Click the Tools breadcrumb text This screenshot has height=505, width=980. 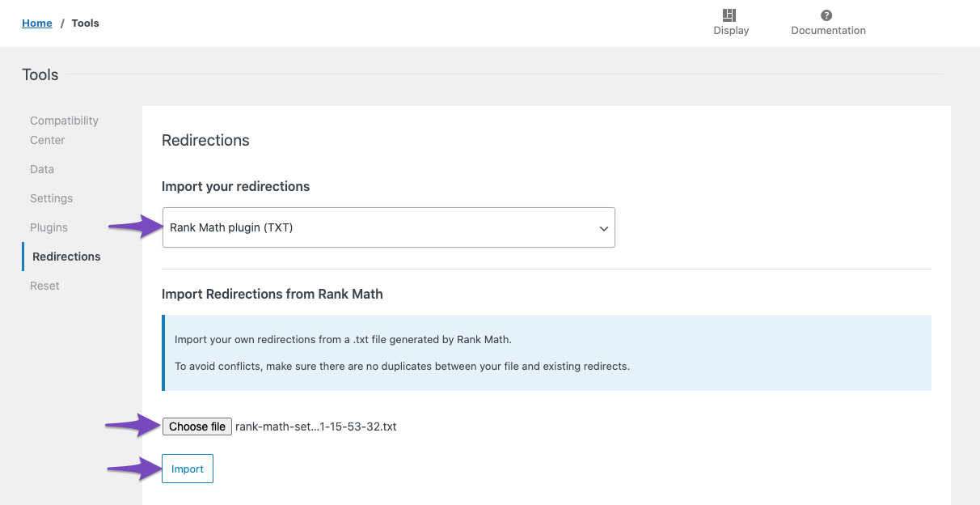coord(85,23)
